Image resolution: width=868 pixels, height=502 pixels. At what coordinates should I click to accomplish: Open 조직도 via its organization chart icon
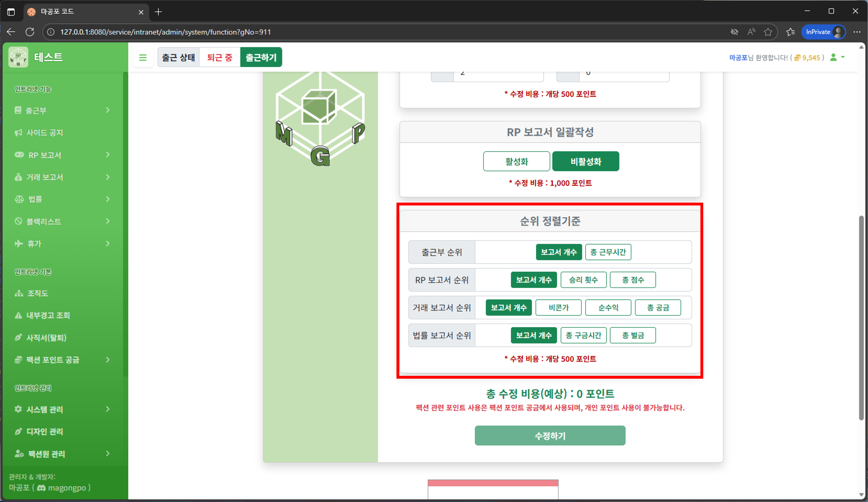pyautogui.click(x=19, y=293)
